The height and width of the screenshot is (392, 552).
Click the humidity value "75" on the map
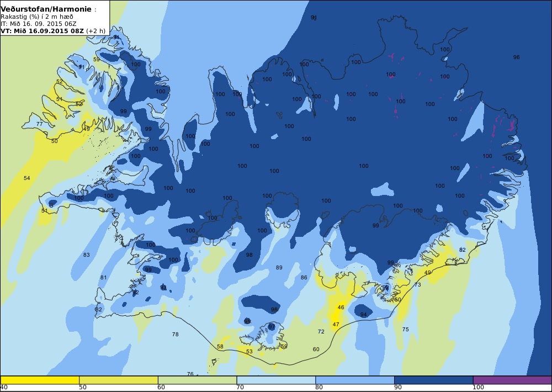(x=406, y=329)
